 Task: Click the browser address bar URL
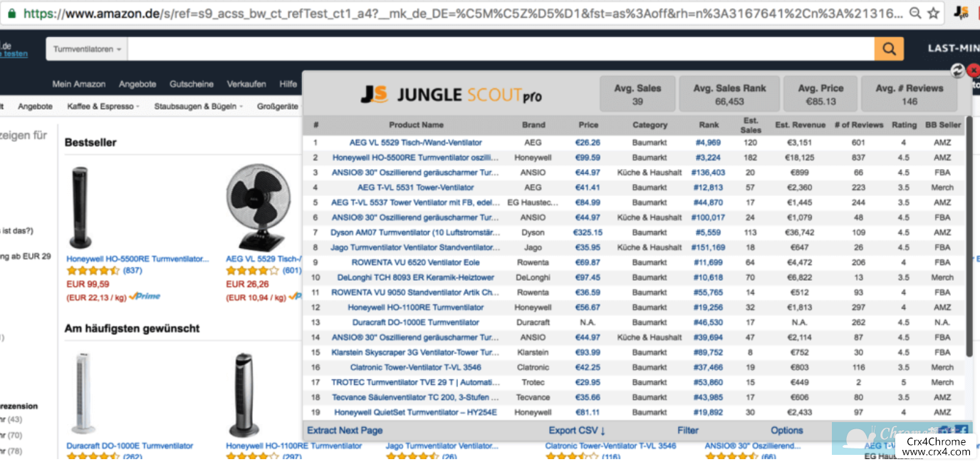(x=463, y=13)
